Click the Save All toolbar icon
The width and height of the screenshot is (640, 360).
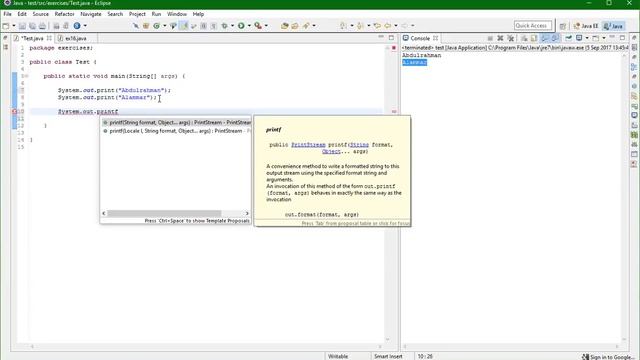[32, 26]
